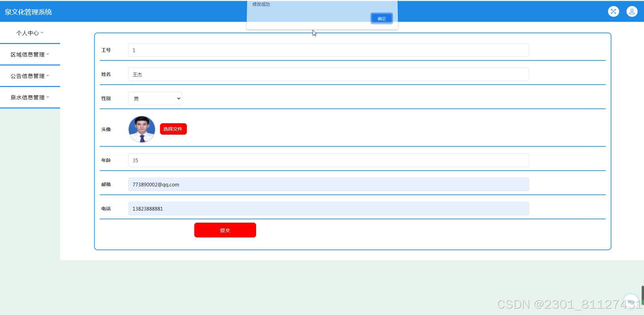Click the 泉文化管理系统 header title
Image resolution: width=644 pixels, height=315 pixels.
[28, 12]
